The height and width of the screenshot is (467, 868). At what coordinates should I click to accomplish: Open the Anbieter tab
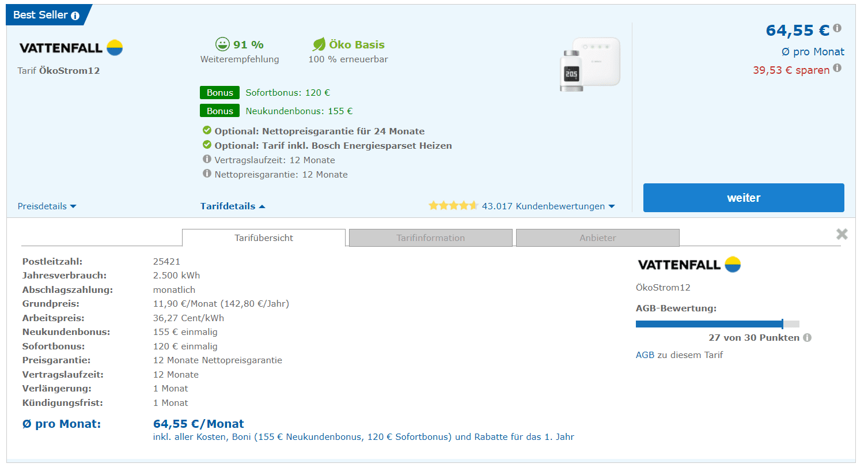pyautogui.click(x=598, y=238)
